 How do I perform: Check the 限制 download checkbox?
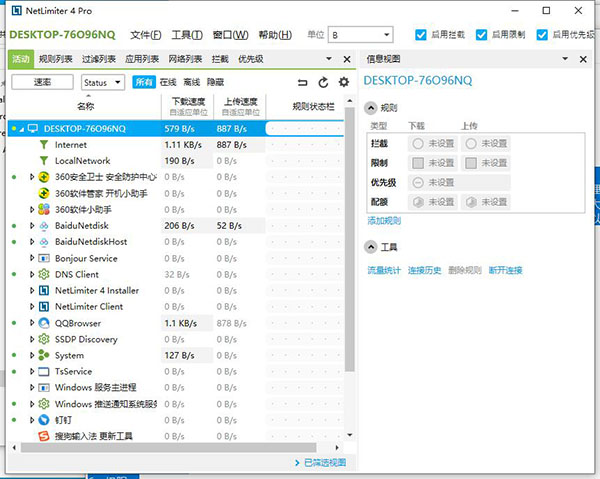tap(418, 163)
